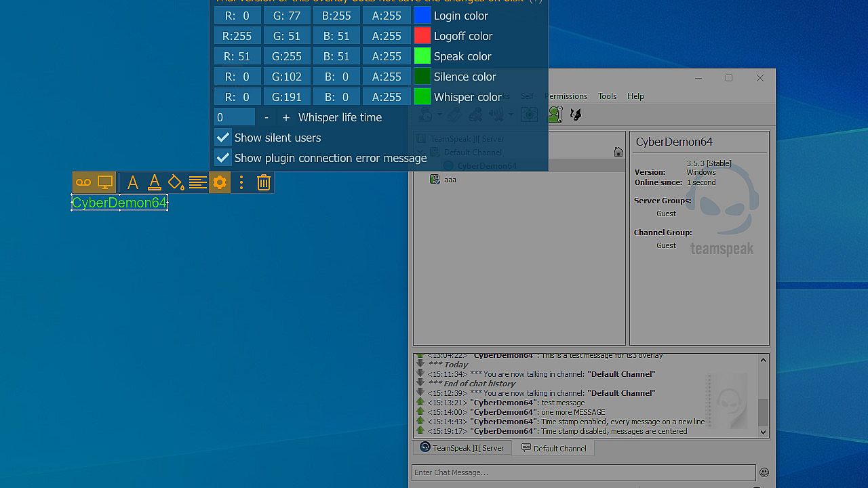Click the underlined A text color icon
The image size is (868, 488).
tap(155, 182)
